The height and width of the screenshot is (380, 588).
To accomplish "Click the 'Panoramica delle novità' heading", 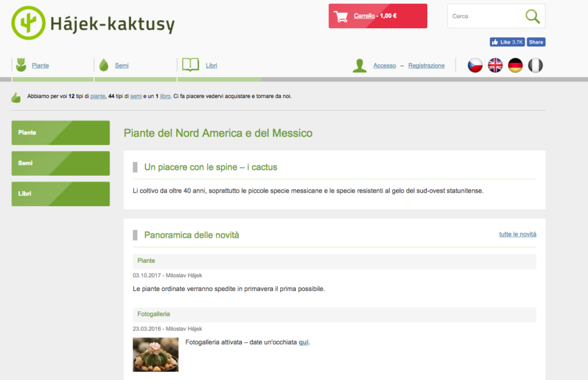I will point(191,235).
